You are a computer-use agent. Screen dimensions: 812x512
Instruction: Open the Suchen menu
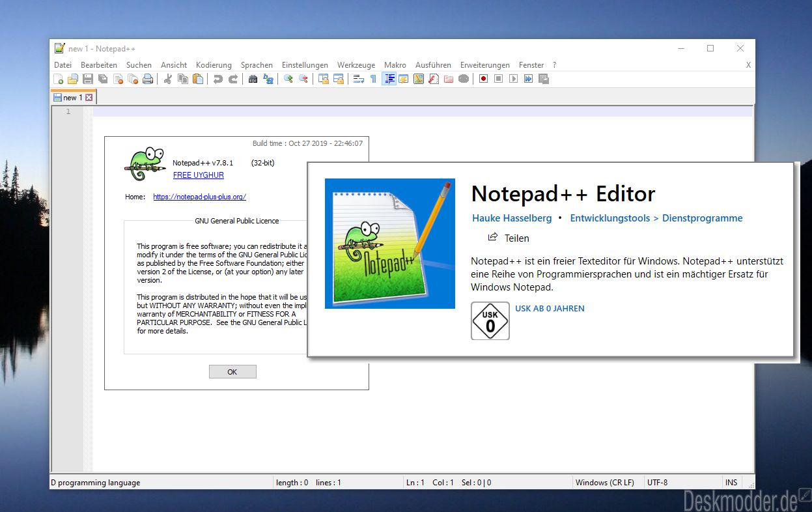coord(139,65)
